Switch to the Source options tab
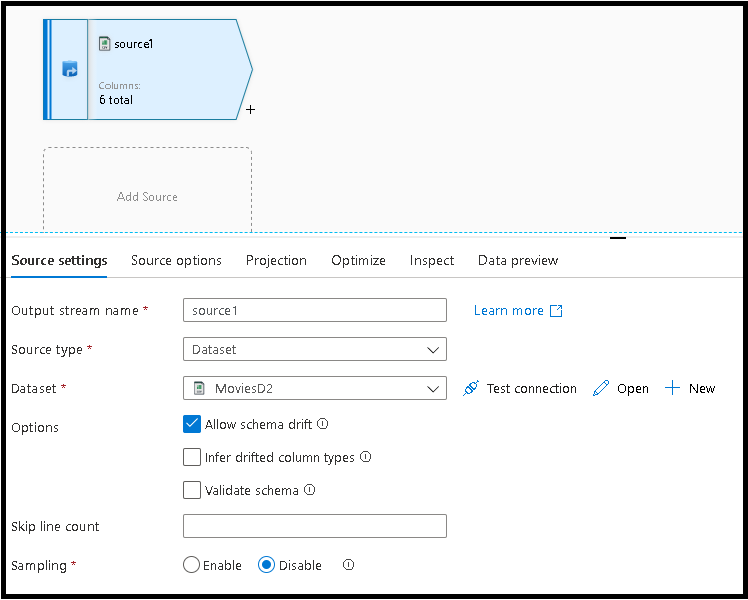 [x=176, y=260]
